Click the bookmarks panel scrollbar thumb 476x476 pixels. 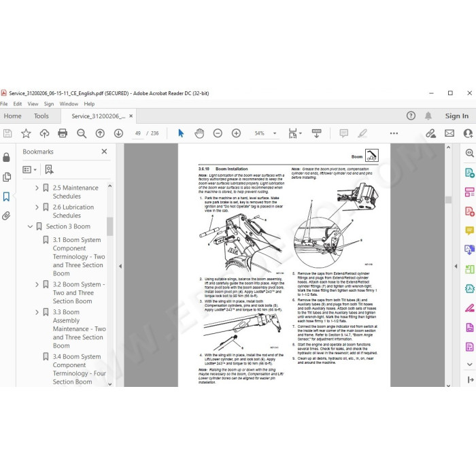tap(110, 226)
